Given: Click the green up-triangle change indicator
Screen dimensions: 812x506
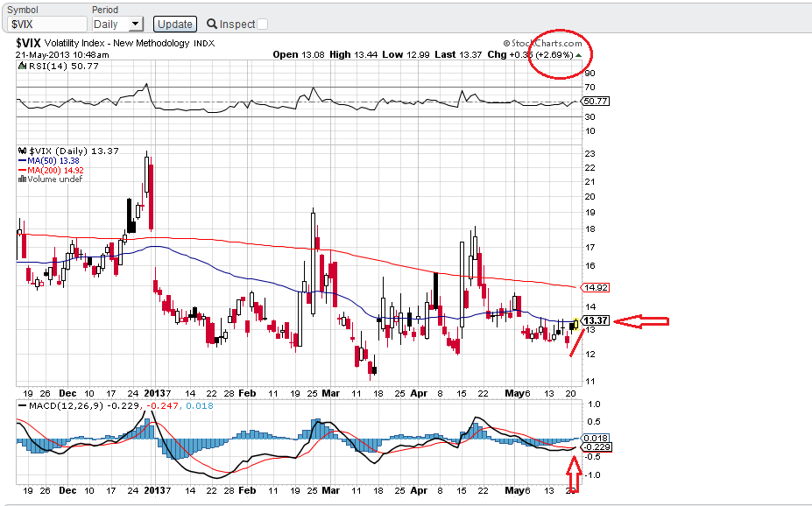Looking at the screenshot, I should (578, 55).
